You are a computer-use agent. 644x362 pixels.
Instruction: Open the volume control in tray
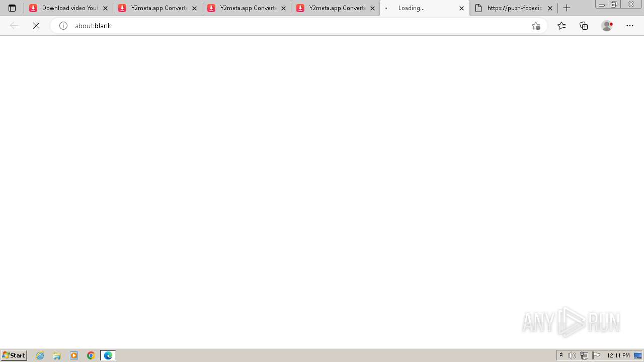point(572,355)
